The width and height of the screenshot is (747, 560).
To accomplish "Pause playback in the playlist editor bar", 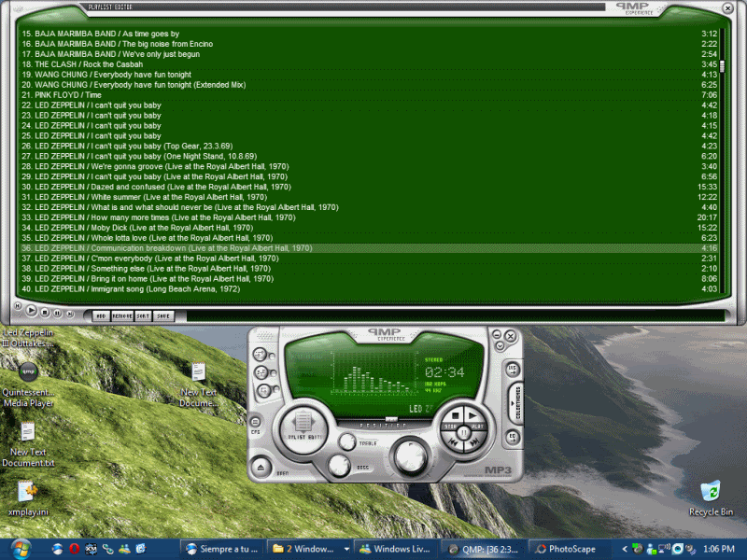I will tap(58, 313).
